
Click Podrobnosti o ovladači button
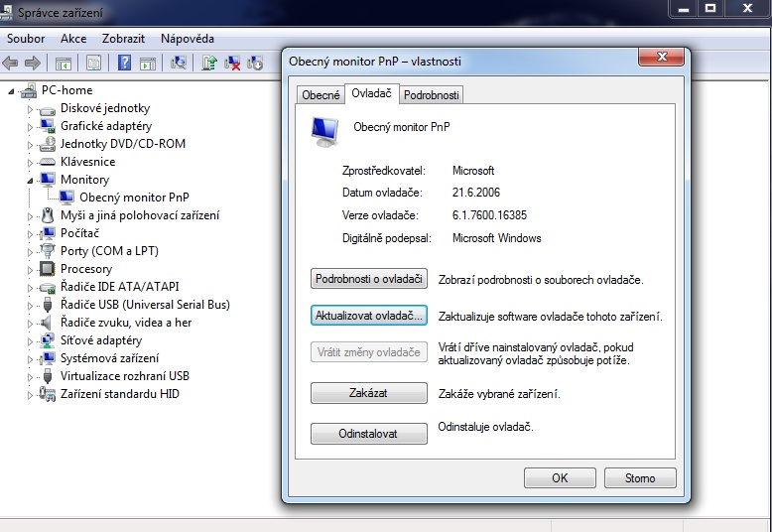coord(369,279)
